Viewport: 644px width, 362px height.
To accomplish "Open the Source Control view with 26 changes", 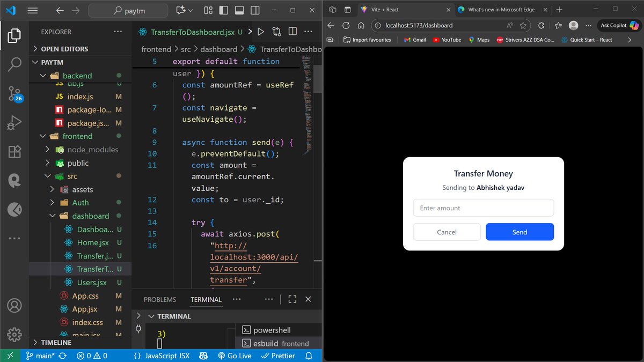I will point(14,94).
